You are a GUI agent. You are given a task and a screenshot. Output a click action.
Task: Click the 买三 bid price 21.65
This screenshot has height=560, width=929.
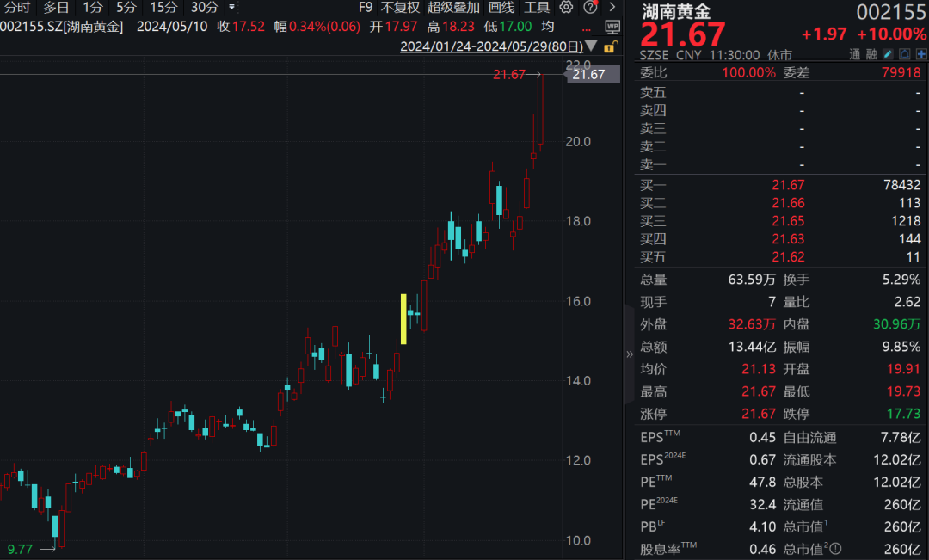(x=788, y=221)
